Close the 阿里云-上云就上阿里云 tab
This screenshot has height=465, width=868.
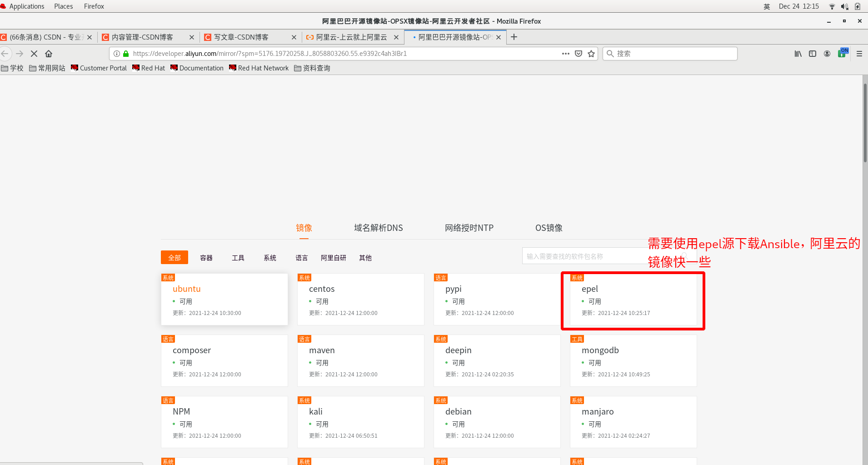coord(396,37)
